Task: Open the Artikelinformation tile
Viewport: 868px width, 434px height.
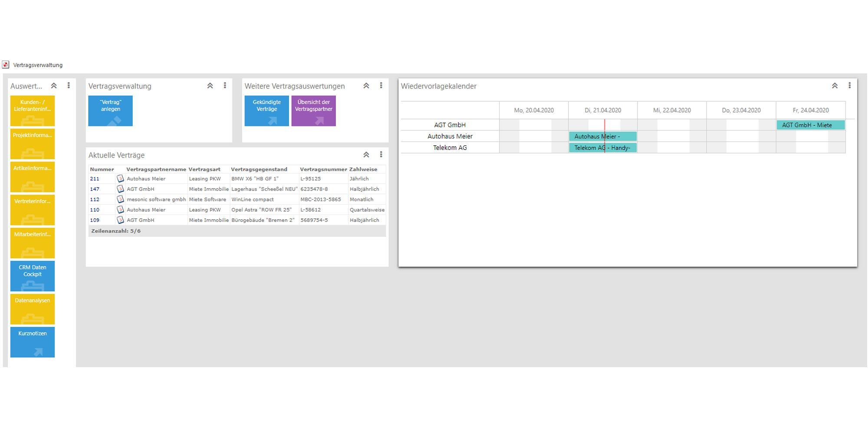Action: pos(33,177)
